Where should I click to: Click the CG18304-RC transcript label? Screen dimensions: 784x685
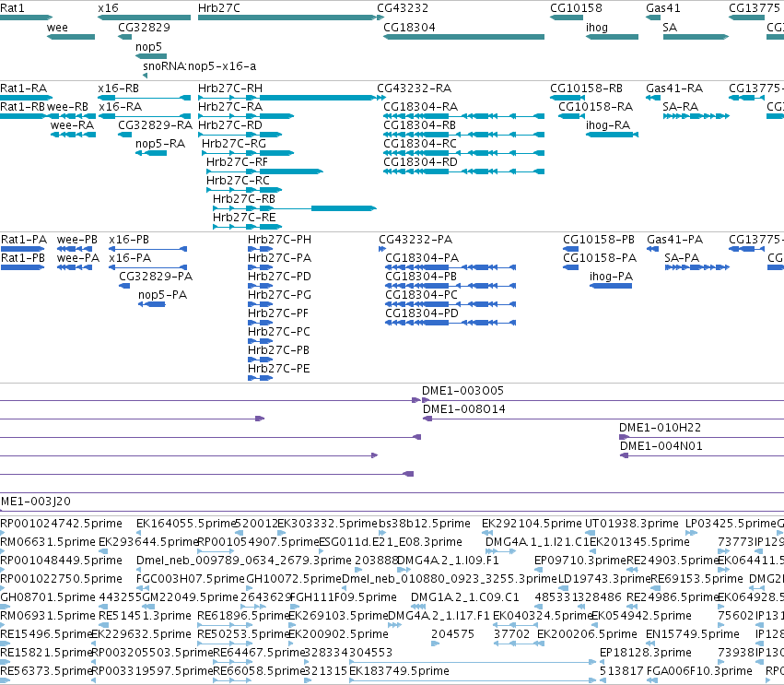(420, 144)
